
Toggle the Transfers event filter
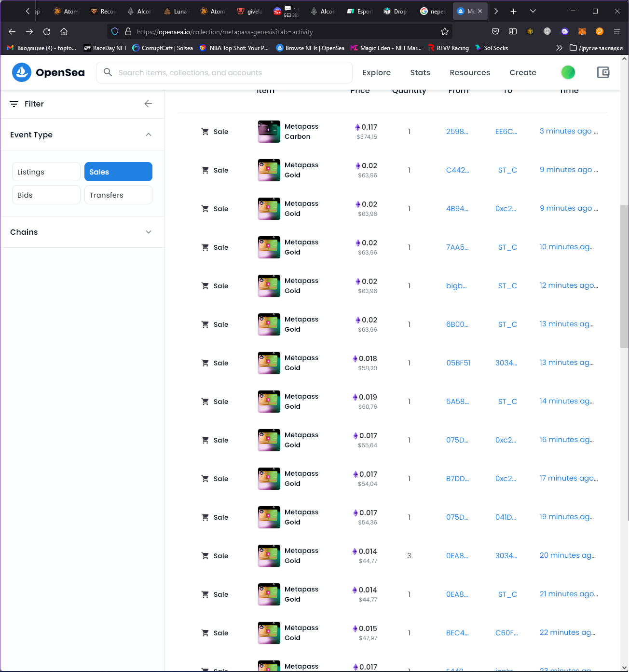118,195
